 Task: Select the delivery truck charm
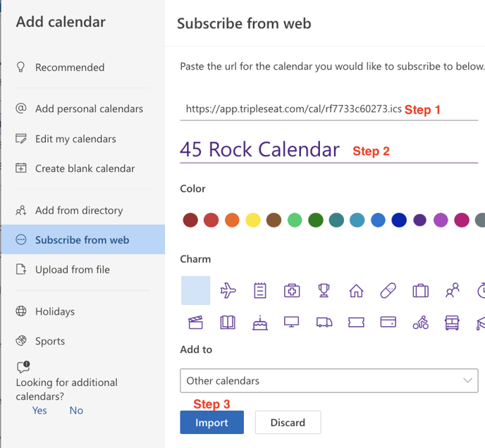pyautogui.click(x=324, y=323)
